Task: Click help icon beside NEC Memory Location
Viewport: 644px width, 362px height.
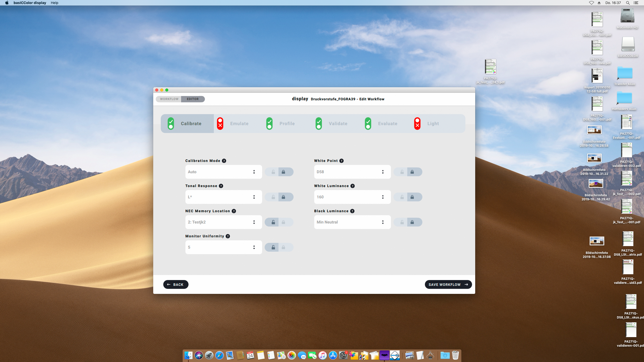Action: click(234, 211)
